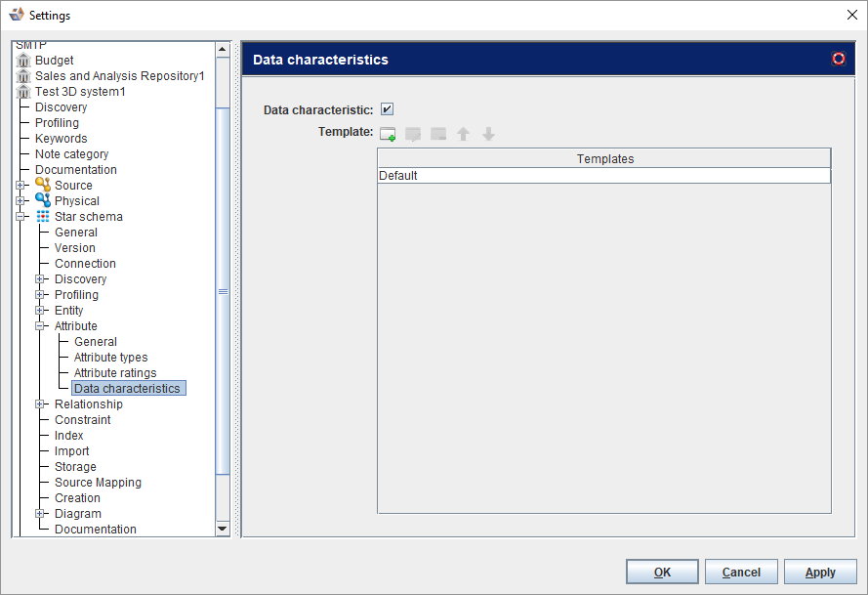
Task: Select top-level Profiling item
Action: (x=57, y=122)
